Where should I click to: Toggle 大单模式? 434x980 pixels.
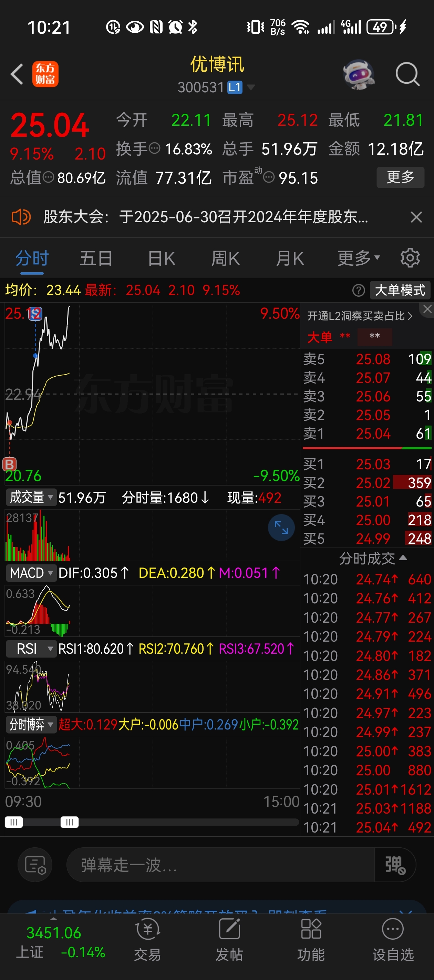coord(400,290)
